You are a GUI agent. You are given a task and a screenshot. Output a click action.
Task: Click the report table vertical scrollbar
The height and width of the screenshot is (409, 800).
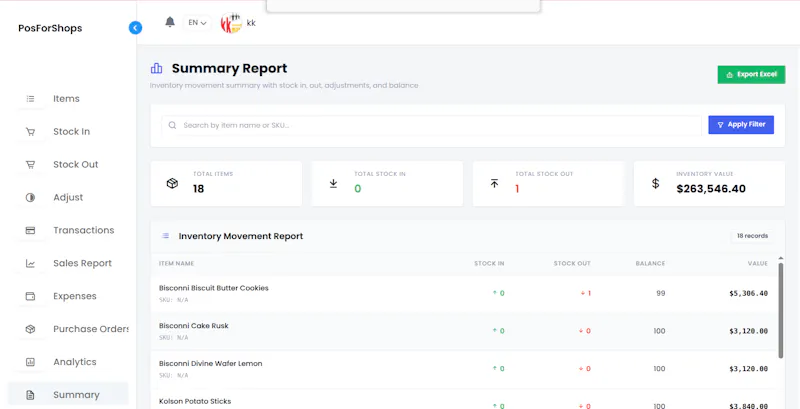[x=781, y=310]
